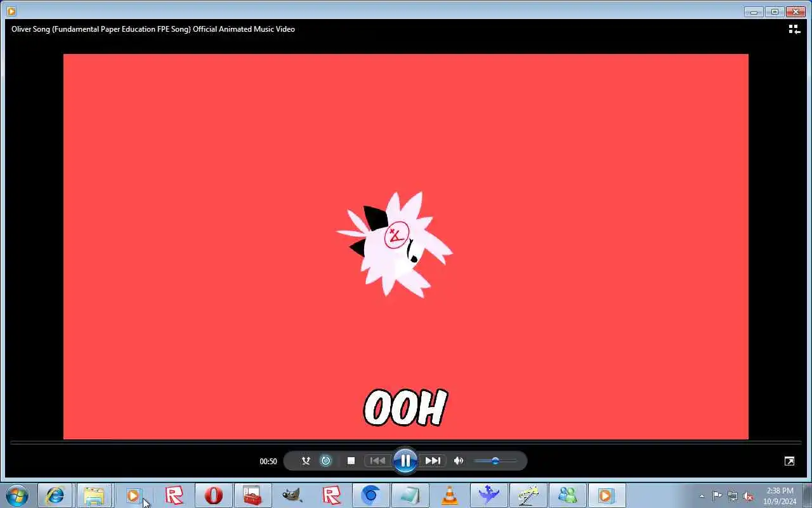Open Roblox icon next to GIMP
Image resolution: width=812 pixels, height=508 pixels.
click(331, 495)
